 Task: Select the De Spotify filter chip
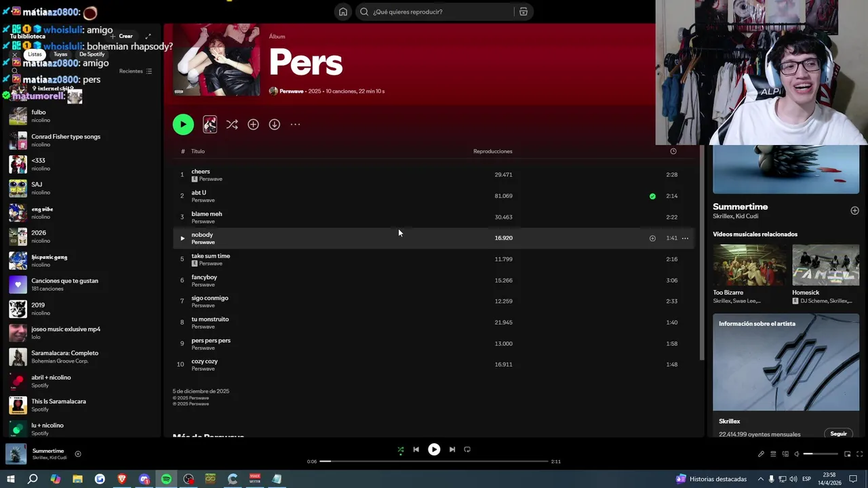pos(92,54)
